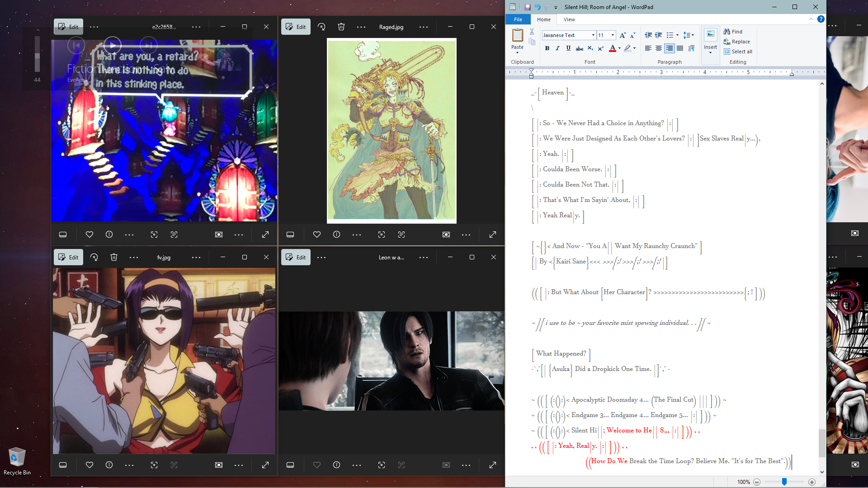Screen dimensions: 868x488
Task: Open WordPad help via the question mark
Action: (x=821, y=19)
